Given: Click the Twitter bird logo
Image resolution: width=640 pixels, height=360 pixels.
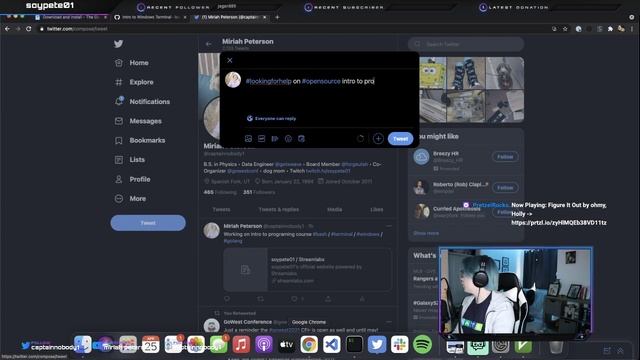Looking at the screenshot, I should pyautogui.click(x=118, y=44).
